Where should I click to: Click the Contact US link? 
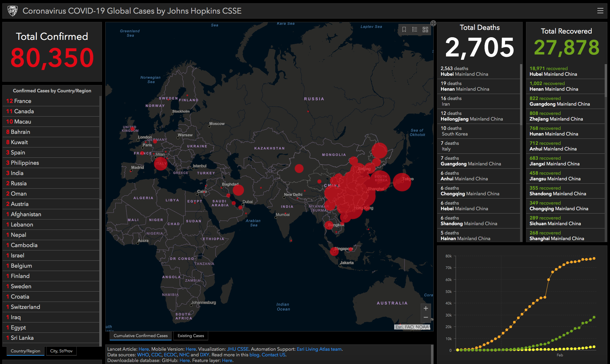coord(274,355)
